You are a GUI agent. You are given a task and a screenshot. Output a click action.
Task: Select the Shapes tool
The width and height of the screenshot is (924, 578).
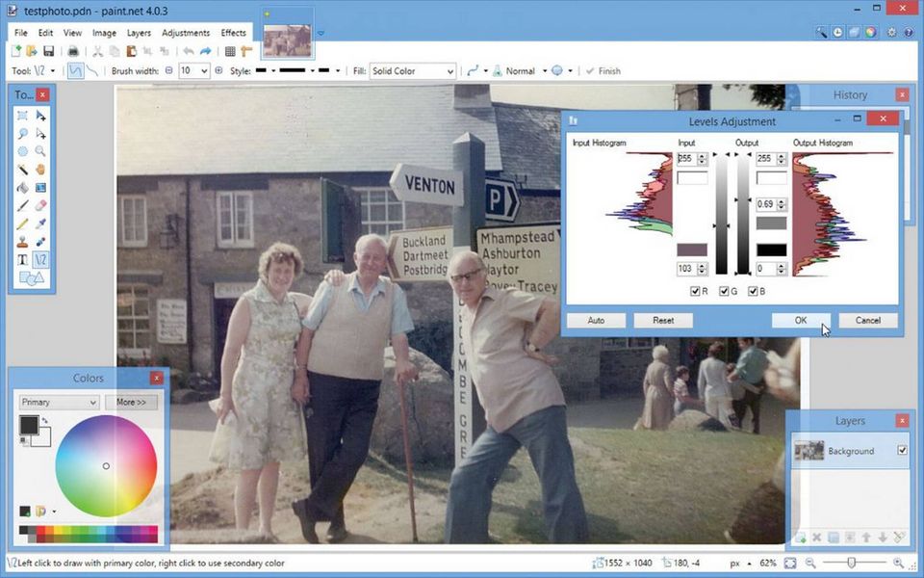pos(31,278)
